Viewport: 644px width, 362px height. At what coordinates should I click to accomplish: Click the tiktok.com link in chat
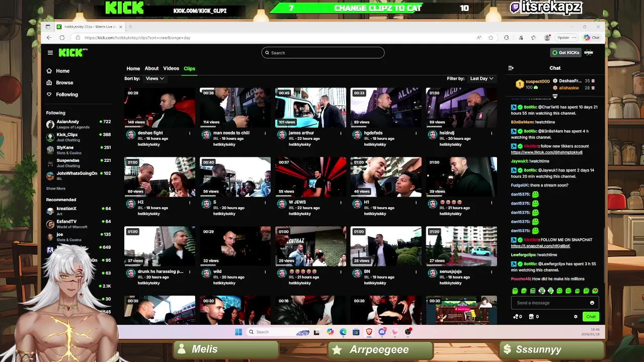coord(546,152)
